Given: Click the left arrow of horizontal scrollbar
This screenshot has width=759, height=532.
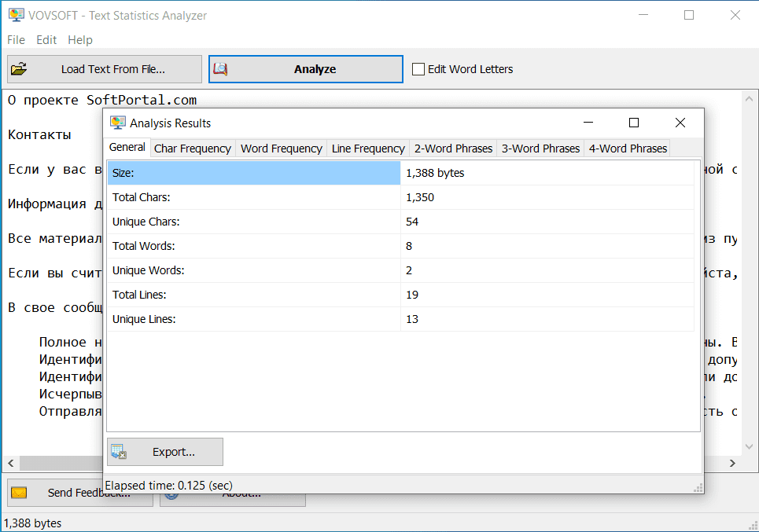Looking at the screenshot, I should click(x=9, y=464).
